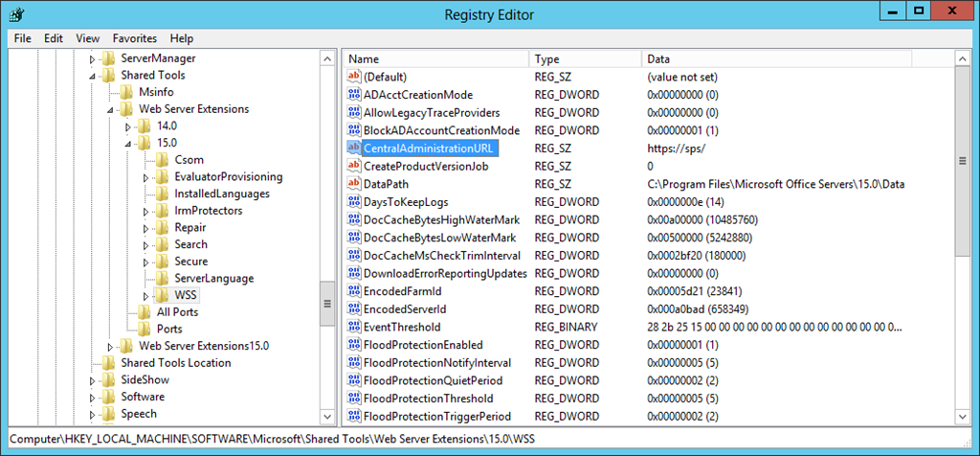The height and width of the screenshot is (456, 980).
Task: Select the Shared Tools tree item
Action: click(153, 75)
